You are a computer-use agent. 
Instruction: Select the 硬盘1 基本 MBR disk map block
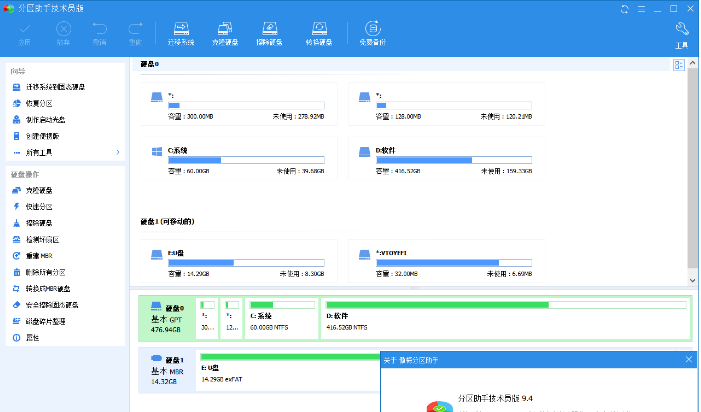pyautogui.click(x=167, y=370)
